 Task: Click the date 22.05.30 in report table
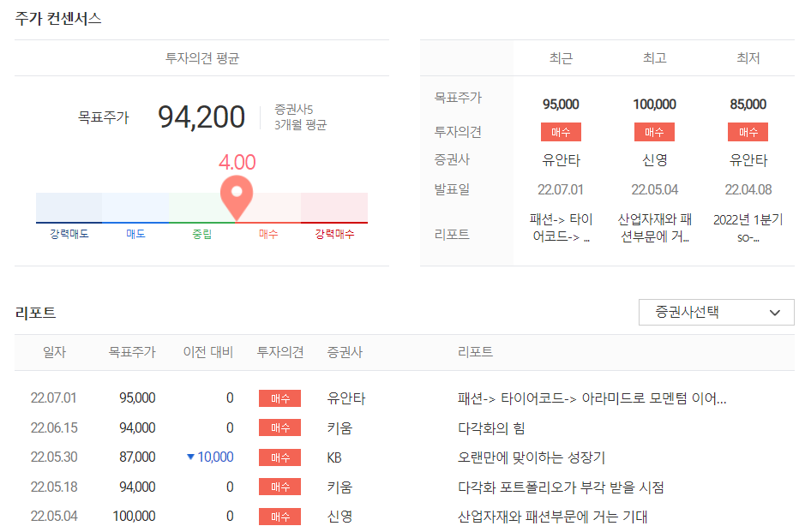53,457
